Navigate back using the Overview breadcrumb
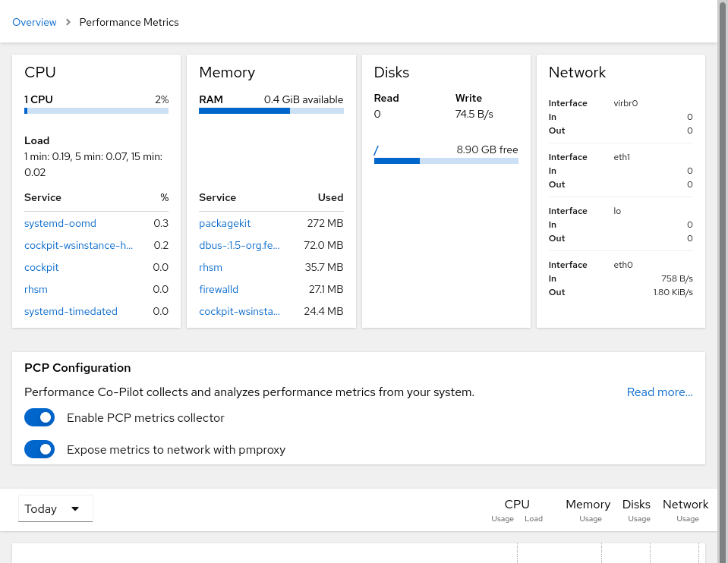 [x=34, y=22]
